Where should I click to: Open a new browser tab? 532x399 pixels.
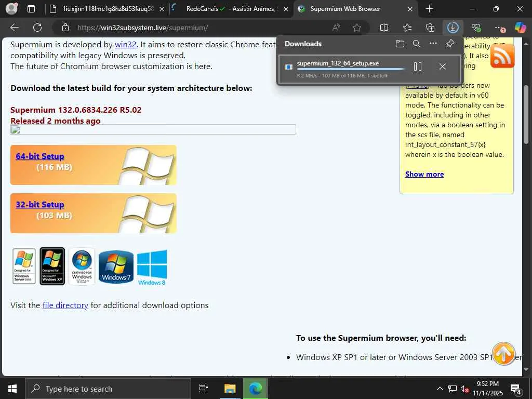point(429,9)
